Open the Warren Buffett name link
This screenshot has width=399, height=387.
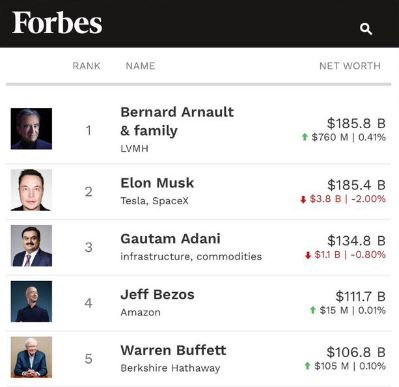coord(173,350)
